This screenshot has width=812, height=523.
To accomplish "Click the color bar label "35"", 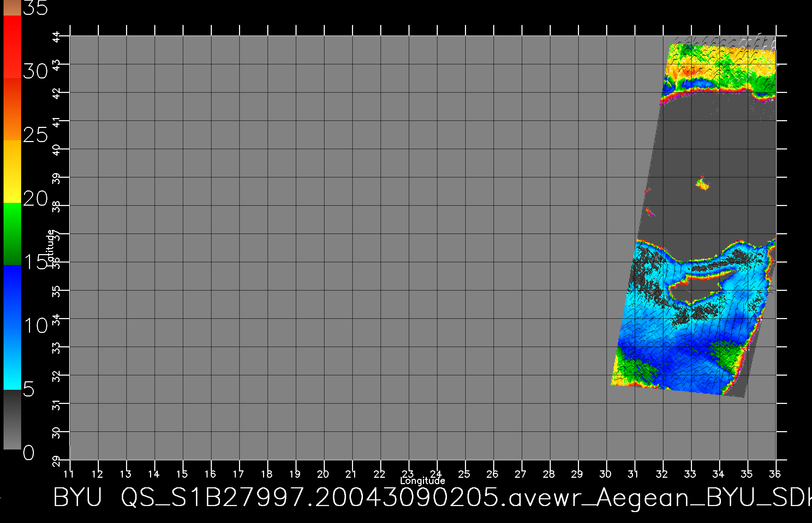I will pos(35,8).
